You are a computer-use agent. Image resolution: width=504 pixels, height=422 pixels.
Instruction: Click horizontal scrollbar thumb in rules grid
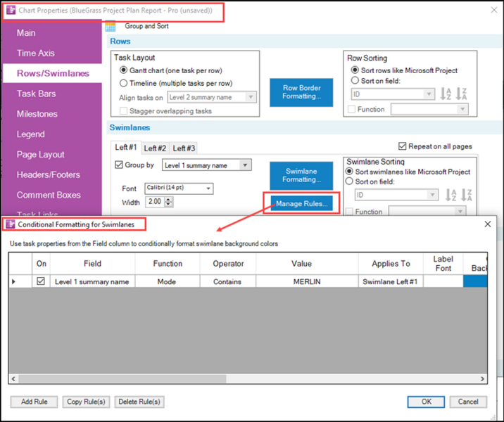(122, 378)
